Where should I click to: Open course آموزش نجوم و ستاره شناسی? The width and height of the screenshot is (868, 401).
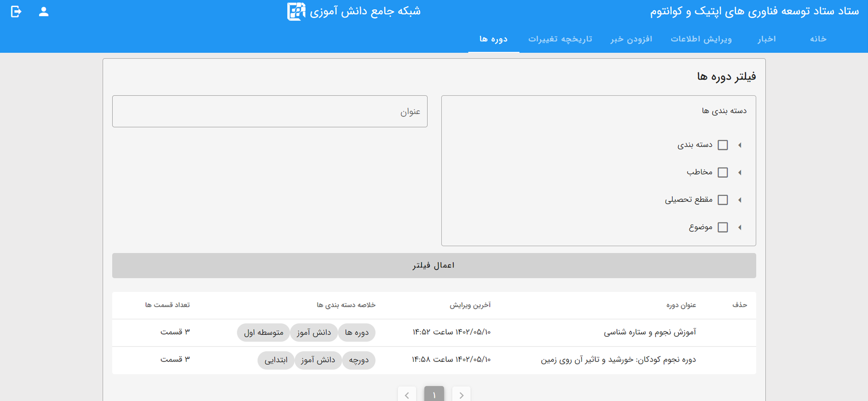(x=649, y=332)
